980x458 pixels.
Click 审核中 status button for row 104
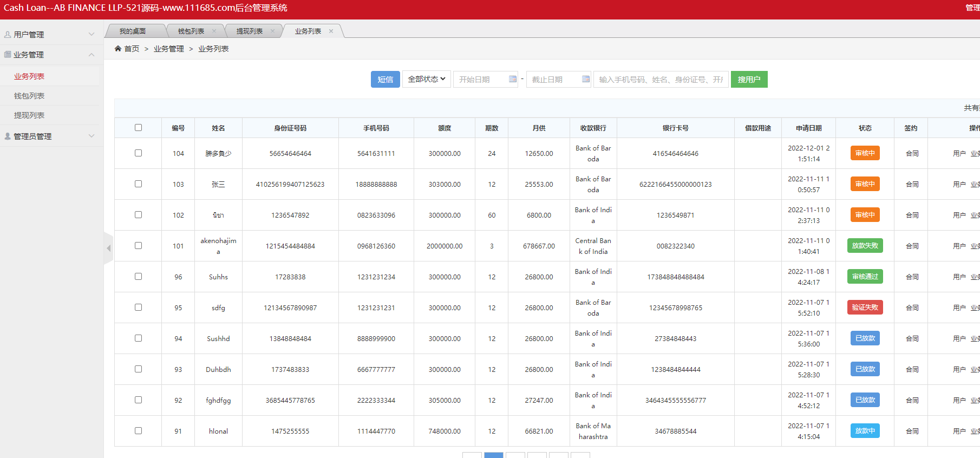[865, 153]
